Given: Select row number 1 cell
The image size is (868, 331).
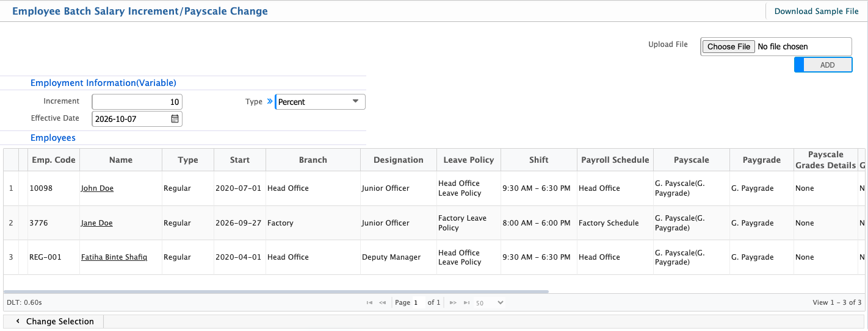Looking at the screenshot, I should pos(11,188).
